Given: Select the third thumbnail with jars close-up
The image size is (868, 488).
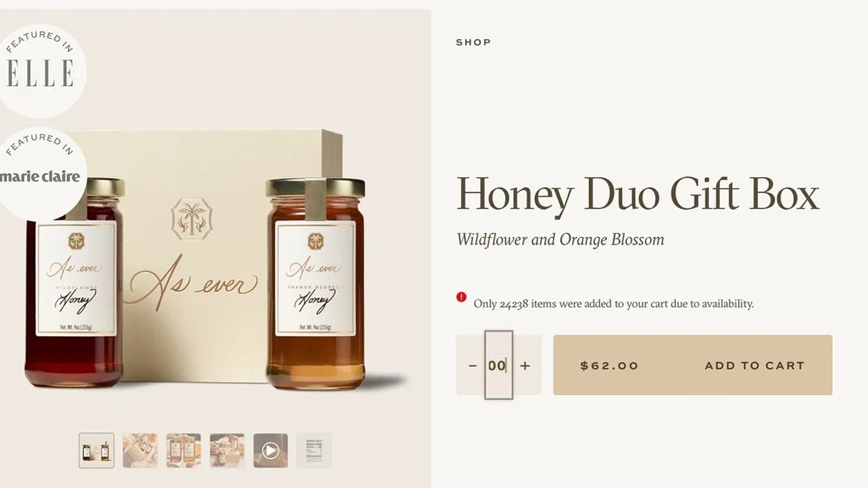Looking at the screenshot, I should [x=184, y=450].
